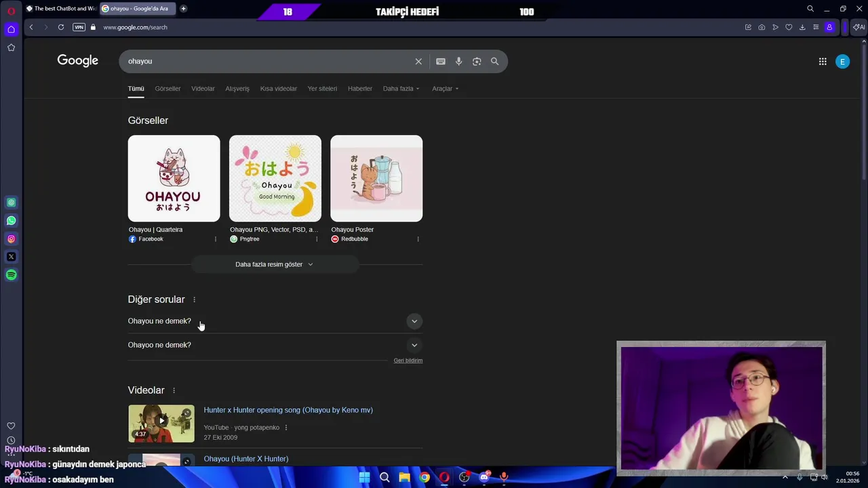Open Google Chrome from the taskbar

point(425,477)
